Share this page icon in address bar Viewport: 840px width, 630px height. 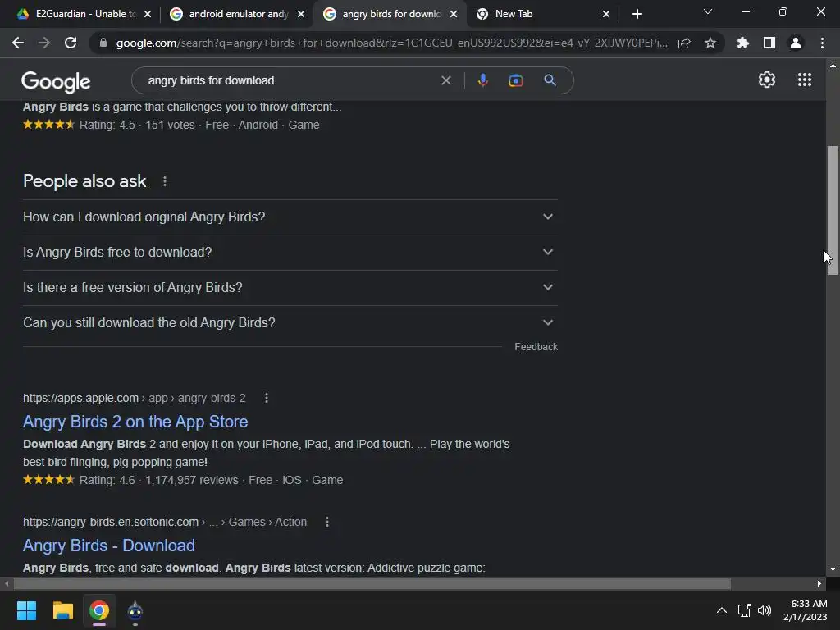point(684,43)
